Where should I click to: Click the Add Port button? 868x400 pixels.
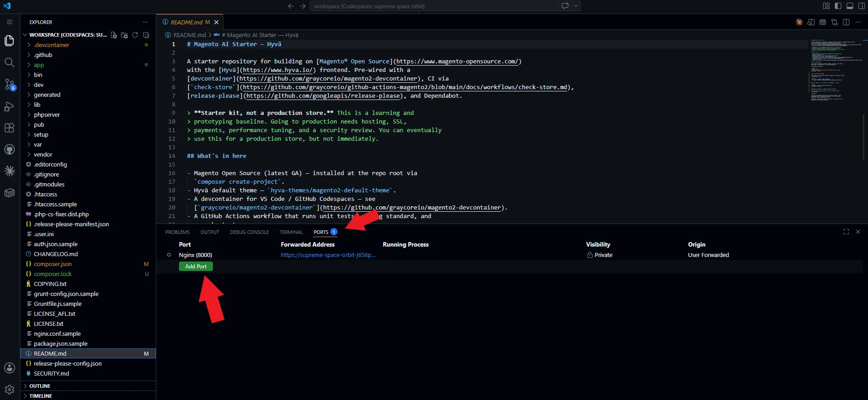point(196,267)
